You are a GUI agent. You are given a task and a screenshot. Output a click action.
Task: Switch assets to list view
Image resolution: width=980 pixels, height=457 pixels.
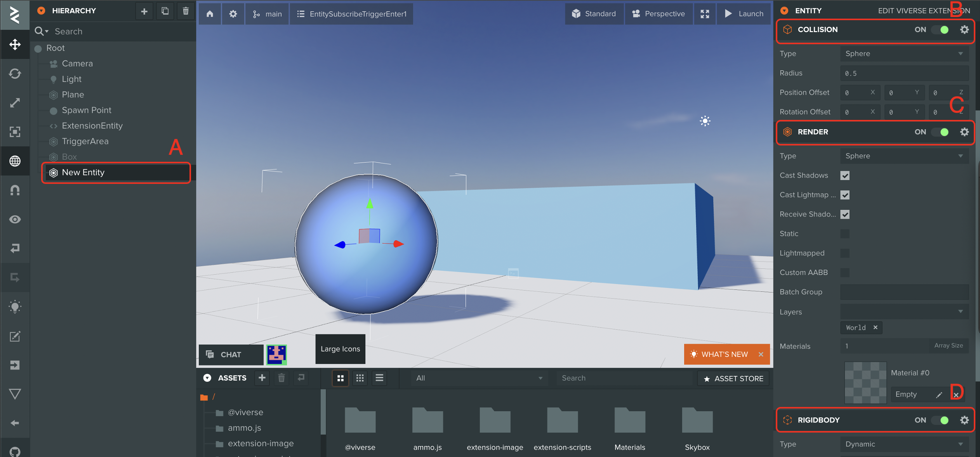(379, 378)
